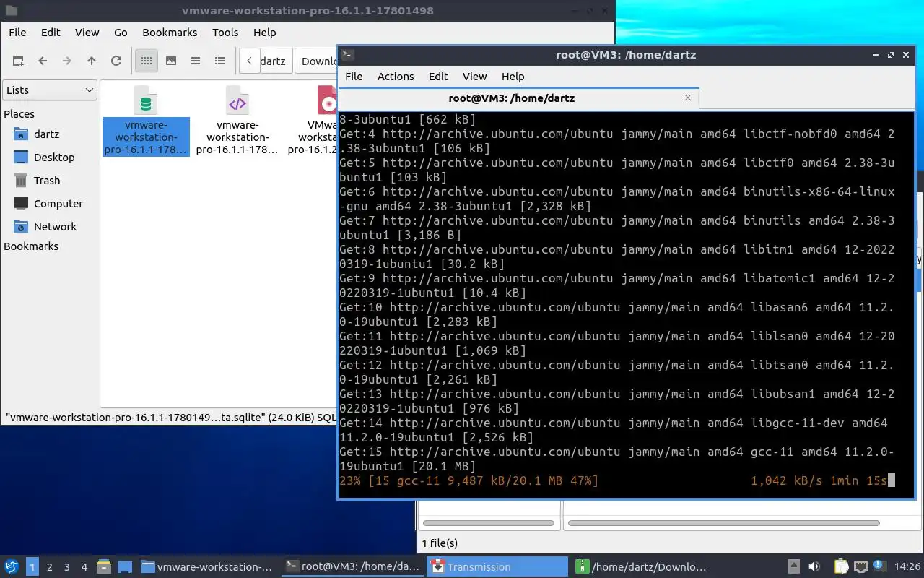Switch to thumbnail view mode
The image size is (924, 578).
[x=171, y=61]
